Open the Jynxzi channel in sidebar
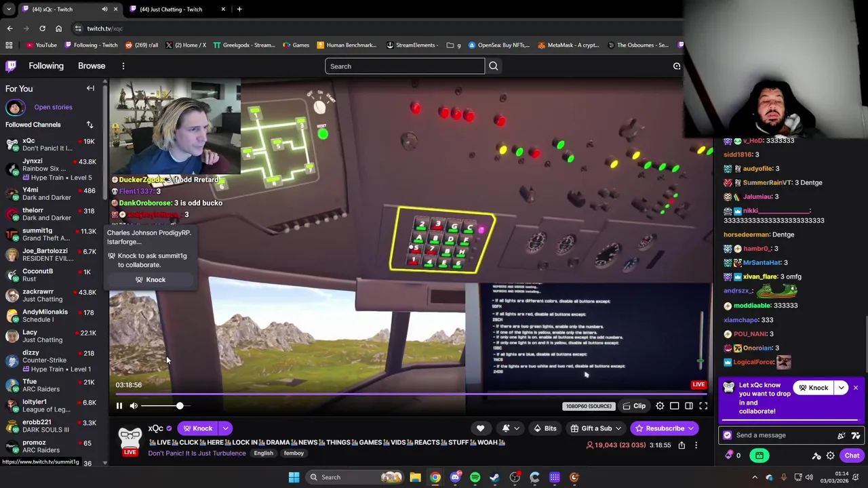This screenshot has height=488, width=868. (53, 169)
